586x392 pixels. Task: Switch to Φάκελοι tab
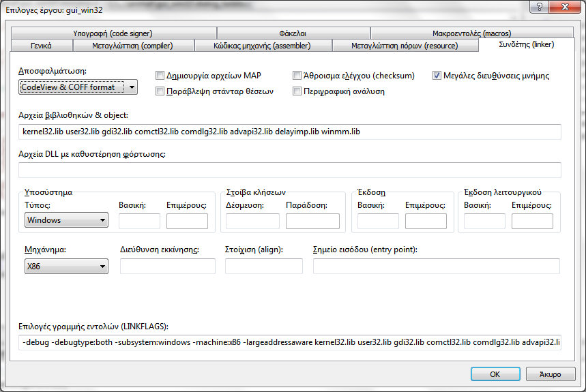293,33
